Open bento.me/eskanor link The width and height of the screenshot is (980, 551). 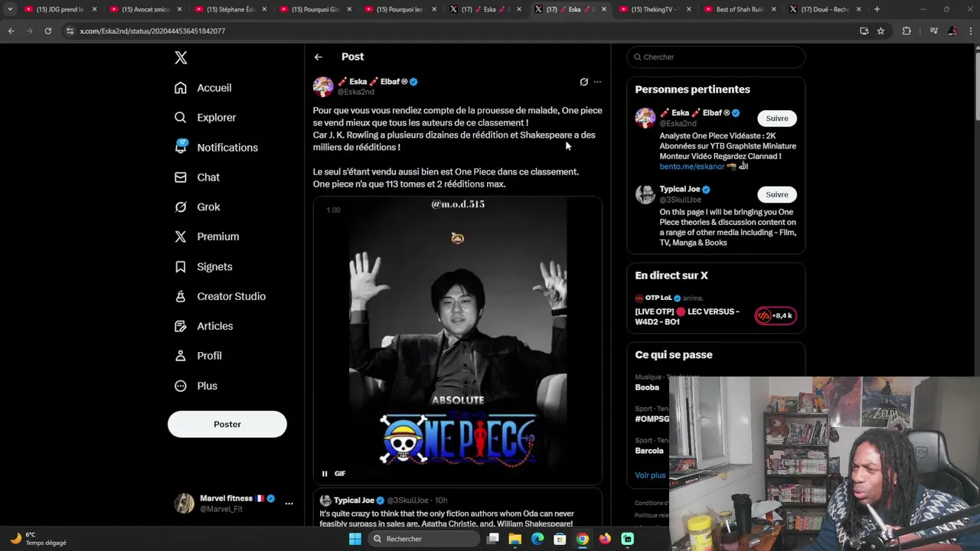pyautogui.click(x=692, y=166)
